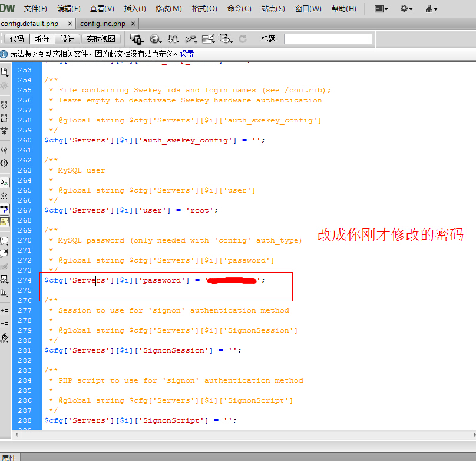This screenshot has height=461, width=476.
Task: Click line number 267 in the gutter
Action: pos(25,210)
